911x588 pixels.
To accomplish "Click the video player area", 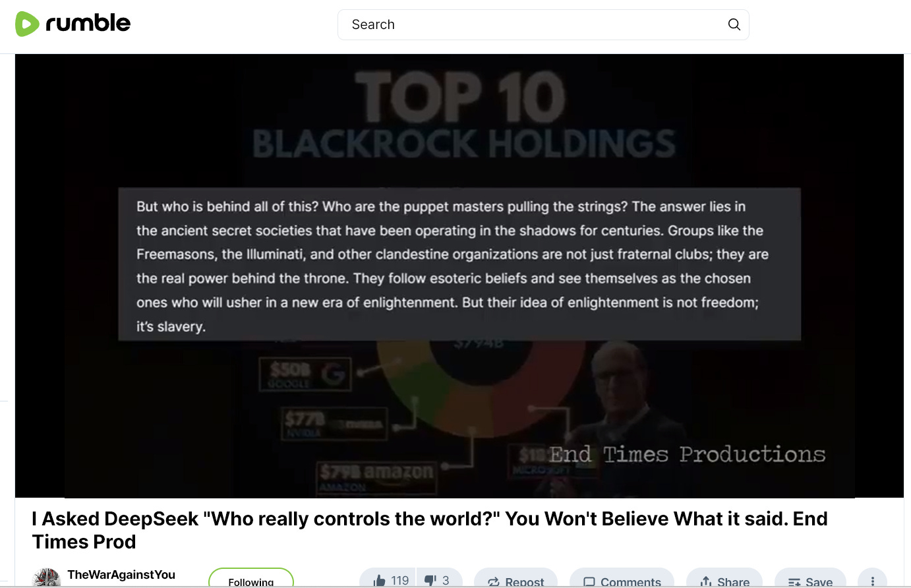I will (x=459, y=276).
